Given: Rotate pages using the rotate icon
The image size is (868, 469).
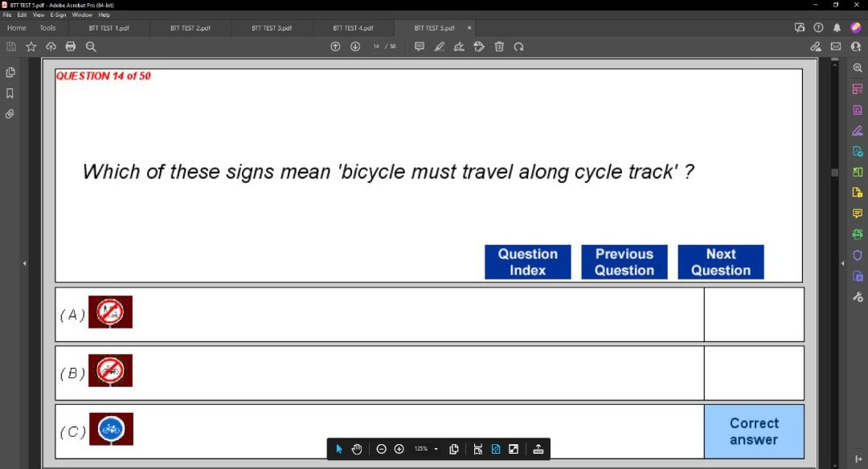Looking at the screenshot, I should pos(518,47).
